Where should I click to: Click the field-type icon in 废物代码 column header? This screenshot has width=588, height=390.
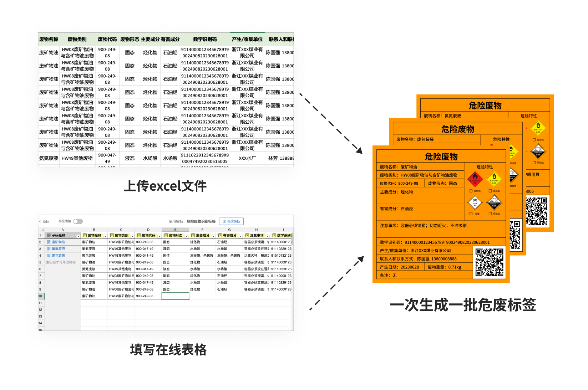(139, 235)
